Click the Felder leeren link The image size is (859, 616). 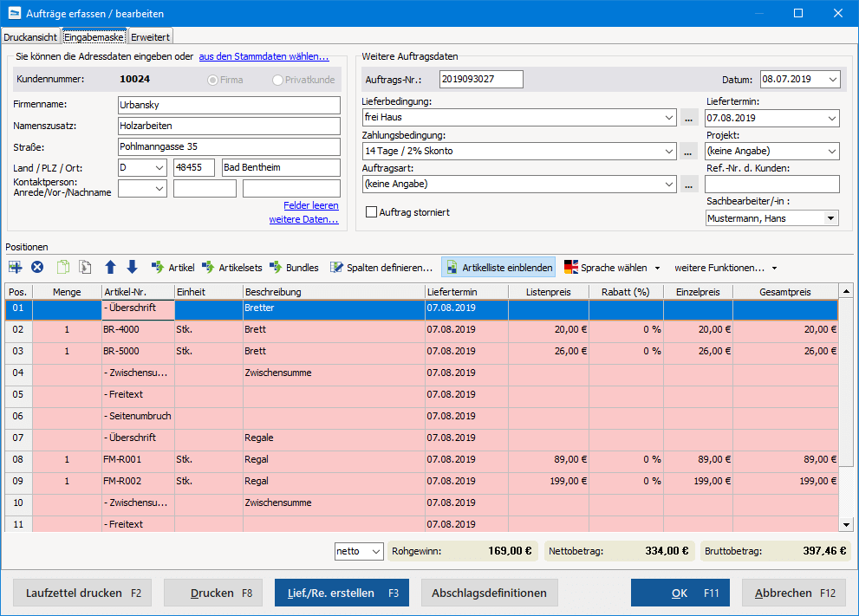tap(310, 205)
